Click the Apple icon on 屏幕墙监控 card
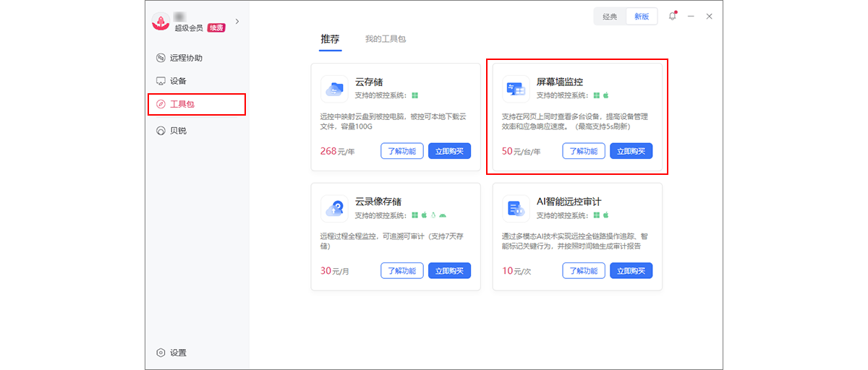This screenshot has width=868, height=370. (606, 95)
